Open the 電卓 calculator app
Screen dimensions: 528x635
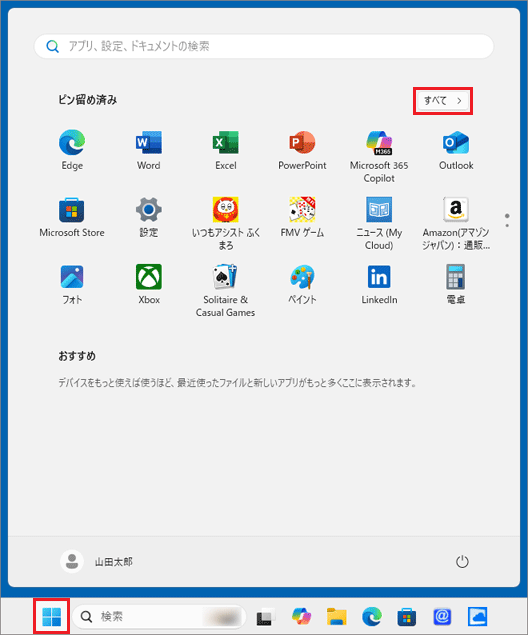pos(456,285)
